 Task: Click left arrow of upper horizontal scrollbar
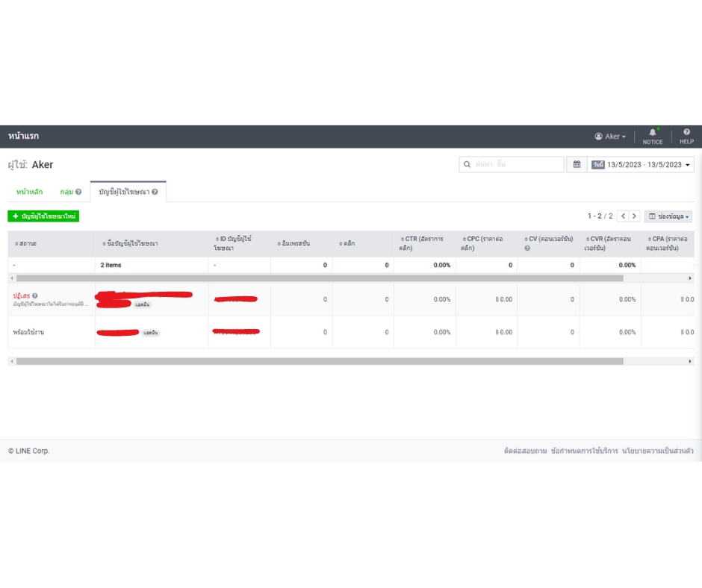click(x=12, y=278)
